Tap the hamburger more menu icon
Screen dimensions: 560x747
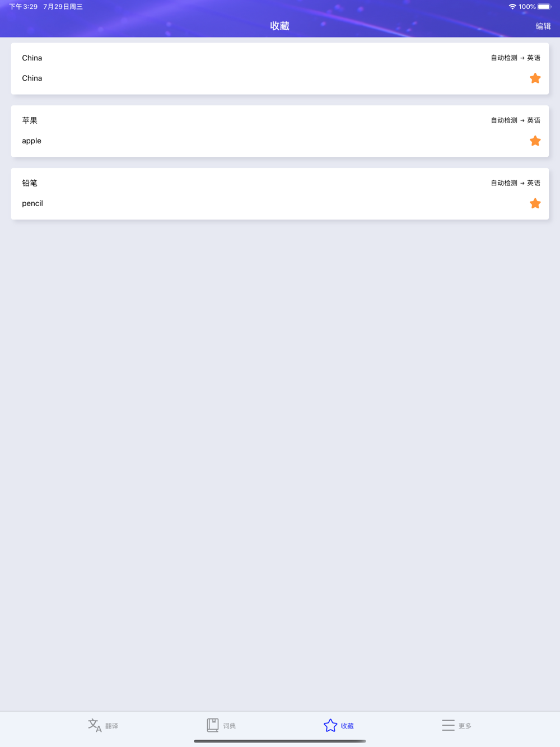click(448, 725)
